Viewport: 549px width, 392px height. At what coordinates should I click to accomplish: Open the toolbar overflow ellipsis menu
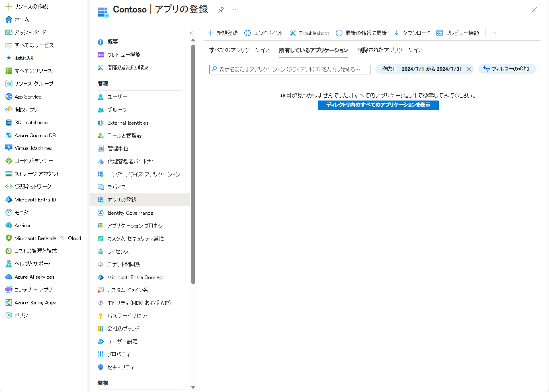point(496,33)
